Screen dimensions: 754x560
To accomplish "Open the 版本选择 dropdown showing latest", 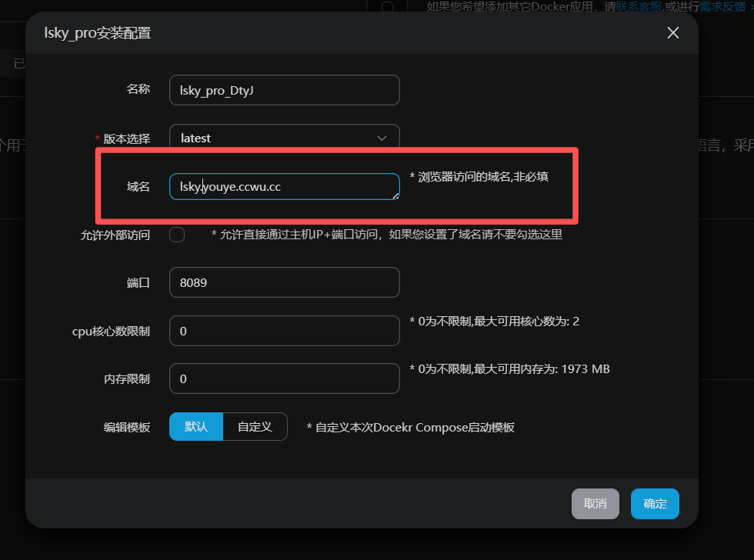I will pos(284,138).
